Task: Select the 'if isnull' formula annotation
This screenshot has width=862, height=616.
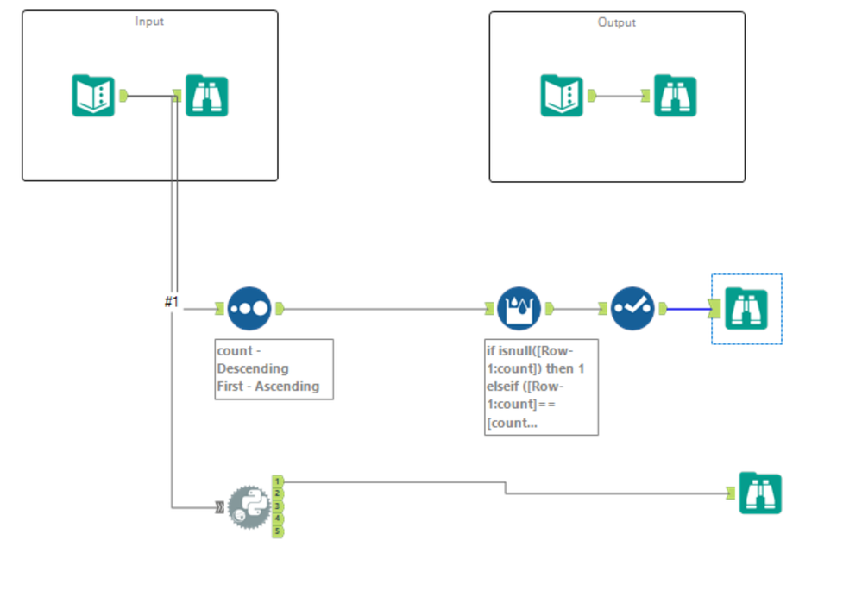Action: 542,387
